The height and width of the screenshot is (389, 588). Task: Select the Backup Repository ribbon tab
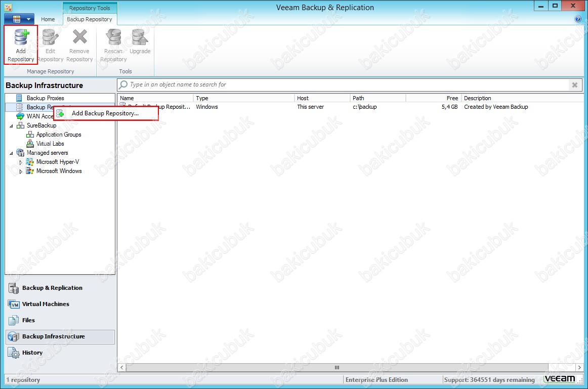tap(89, 19)
